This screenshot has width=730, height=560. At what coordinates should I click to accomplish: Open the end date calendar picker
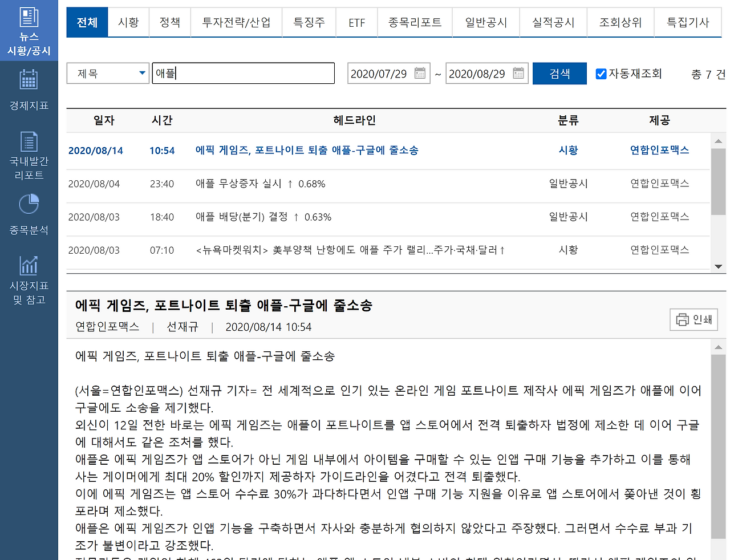click(x=518, y=73)
